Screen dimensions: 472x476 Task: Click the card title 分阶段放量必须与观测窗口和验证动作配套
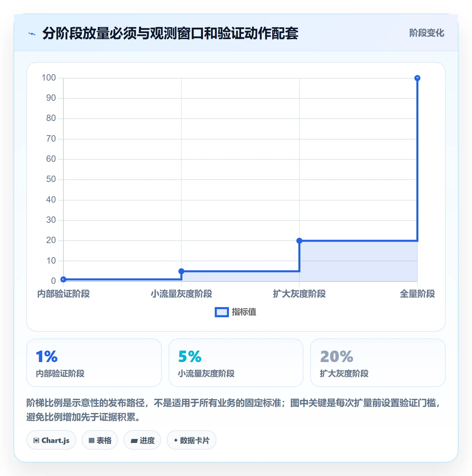(170, 33)
